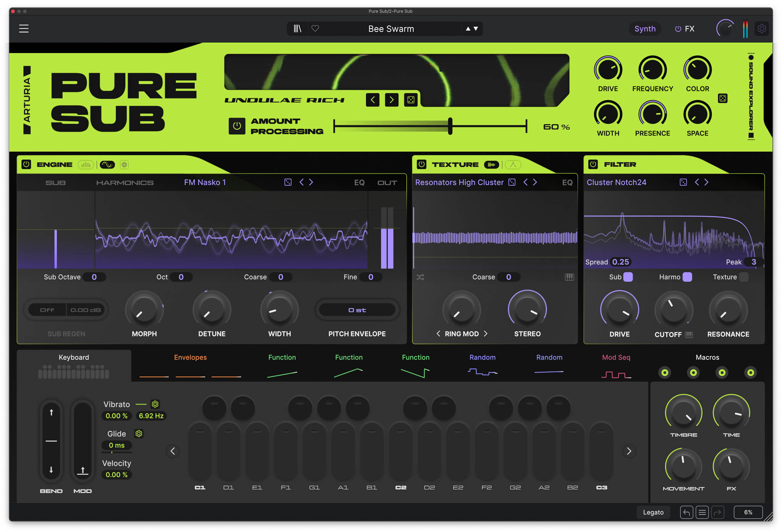This screenshot has height=532, width=782.
Task: Click the Pitch Envelope 0 st field
Action: 357,310
